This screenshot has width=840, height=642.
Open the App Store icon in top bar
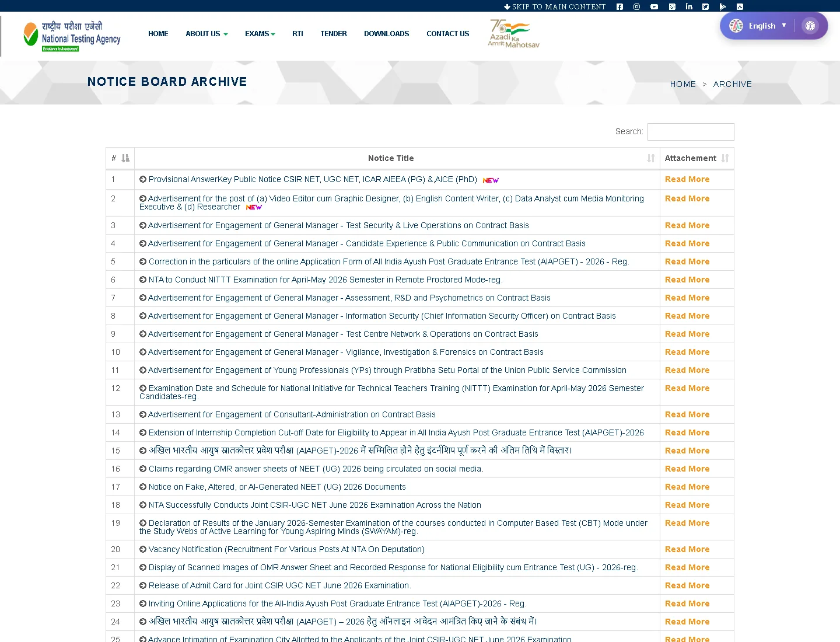pos(740,7)
